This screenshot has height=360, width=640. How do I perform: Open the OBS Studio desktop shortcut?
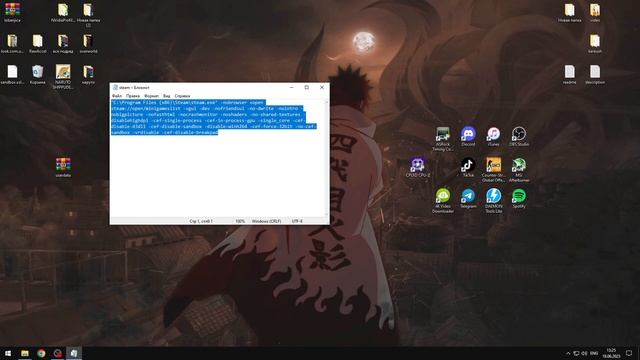click(x=519, y=136)
